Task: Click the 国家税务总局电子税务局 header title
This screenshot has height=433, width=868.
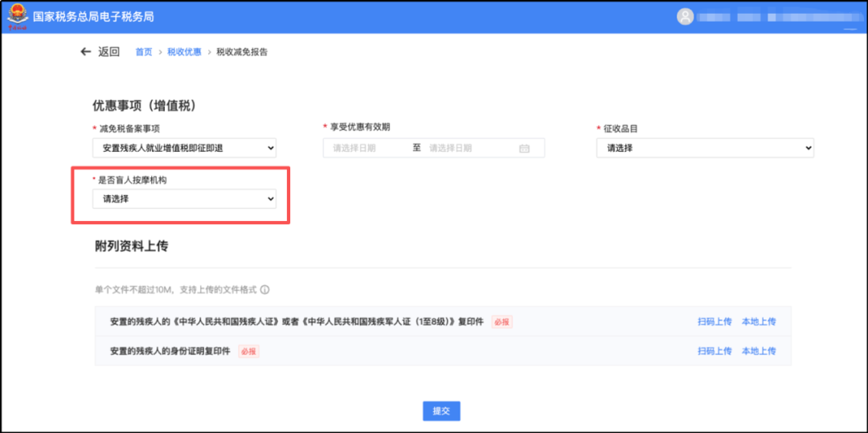Action: [x=93, y=17]
